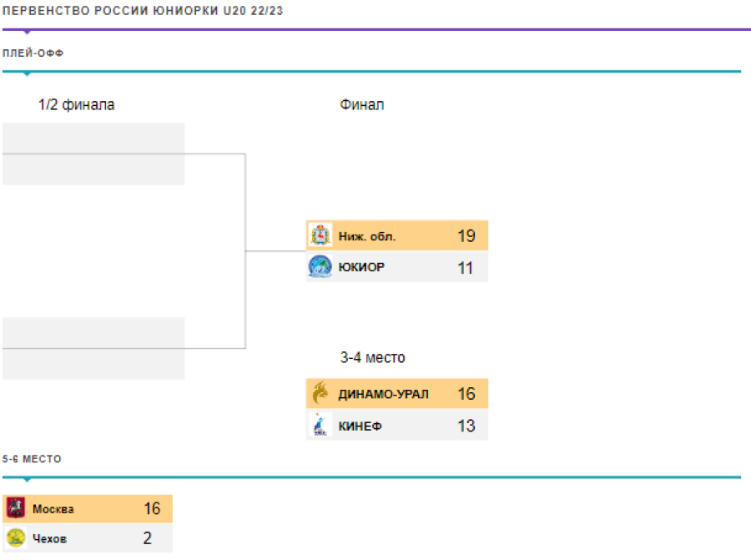Click the Москва team emblem
The width and height of the screenshot is (751, 560).
[16, 507]
